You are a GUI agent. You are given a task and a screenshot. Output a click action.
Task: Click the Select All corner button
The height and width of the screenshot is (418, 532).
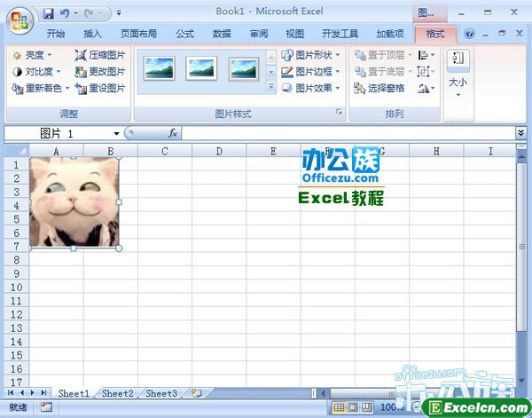click(x=16, y=151)
